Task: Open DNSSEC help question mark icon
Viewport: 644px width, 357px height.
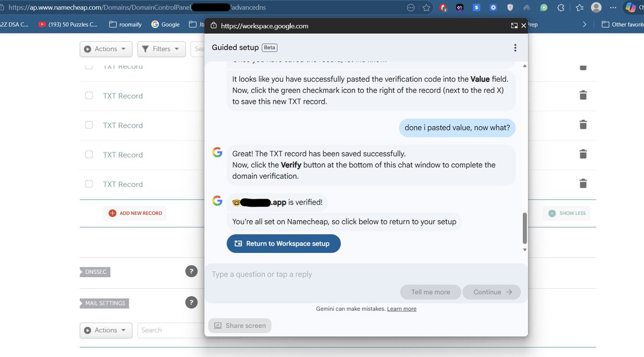Action: 191,271
